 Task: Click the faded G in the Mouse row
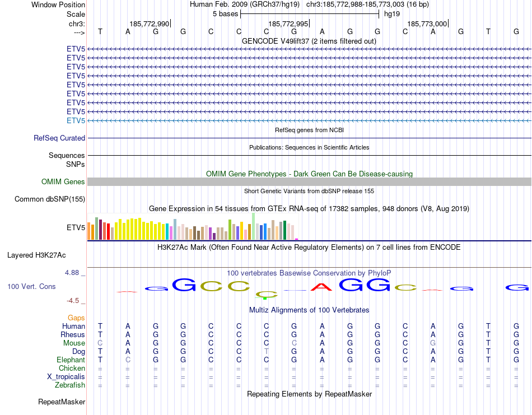(x=433, y=343)
